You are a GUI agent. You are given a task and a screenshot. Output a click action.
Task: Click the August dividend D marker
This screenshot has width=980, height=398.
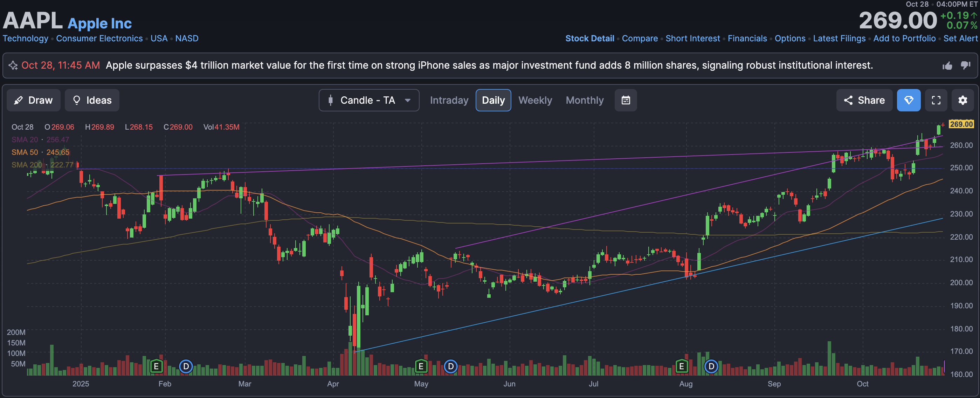pos(711,366)
